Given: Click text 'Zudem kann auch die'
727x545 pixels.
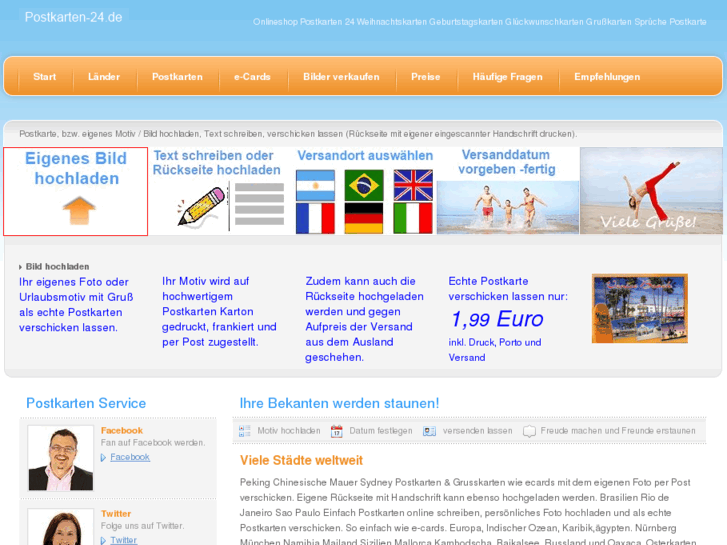Looking at the screenshot, I should [360, 281].
